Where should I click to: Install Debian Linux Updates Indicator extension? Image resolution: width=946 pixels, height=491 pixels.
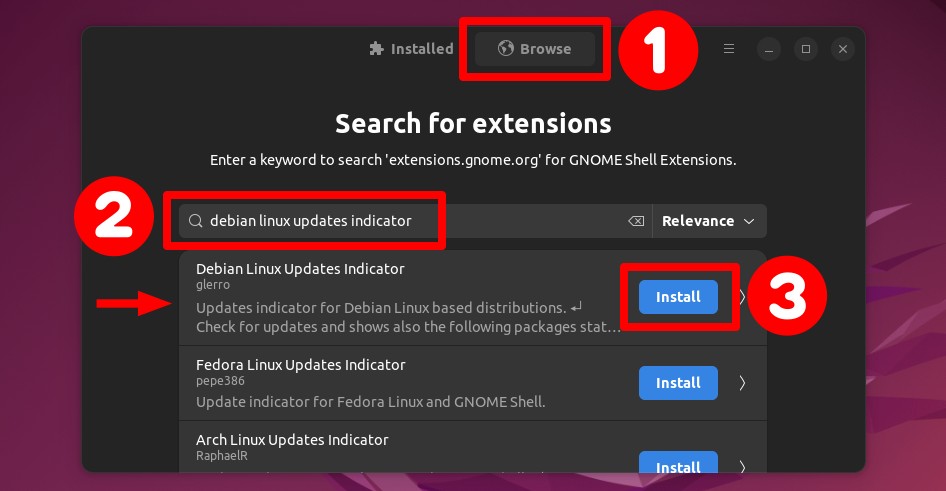[678, 297]
